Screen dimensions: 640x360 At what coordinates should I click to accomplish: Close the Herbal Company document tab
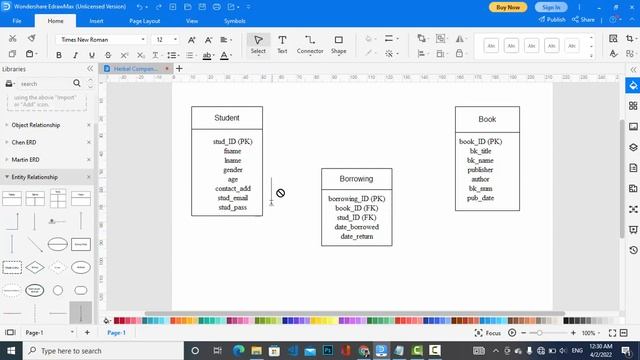click(167, 69)
